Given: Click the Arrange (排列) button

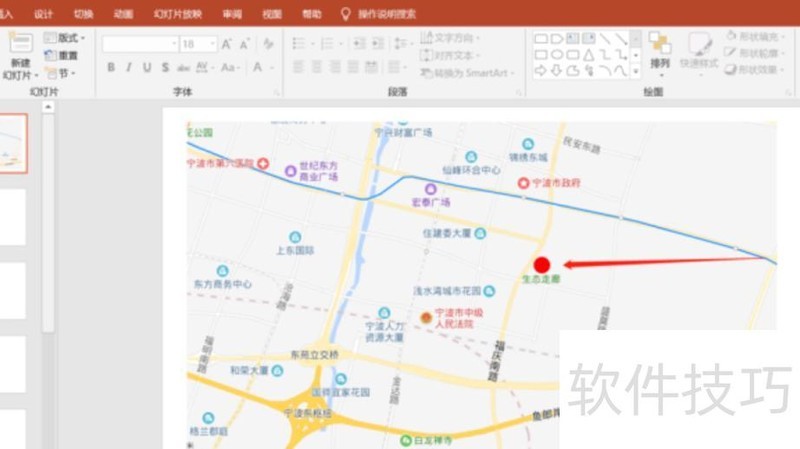Looking at the screenshot, I should coord(660,54).
